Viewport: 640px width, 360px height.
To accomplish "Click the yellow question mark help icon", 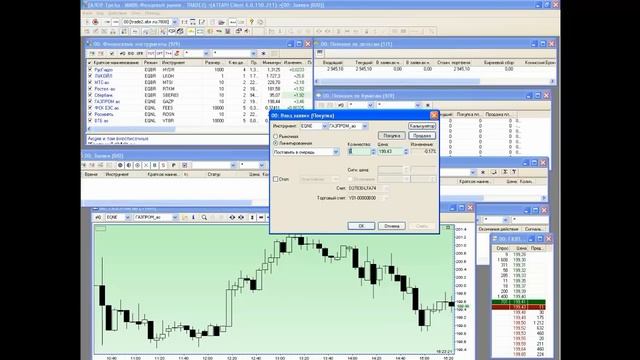I will pos(251,22).
